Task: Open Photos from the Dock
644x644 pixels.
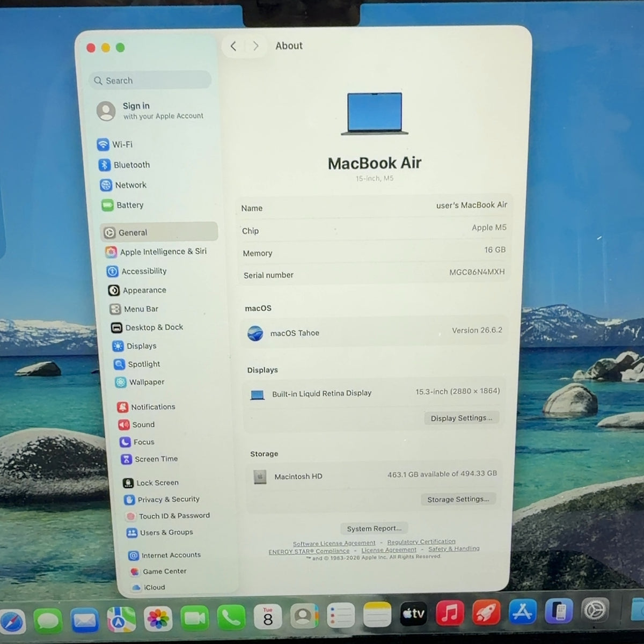Action: (158, 620)
